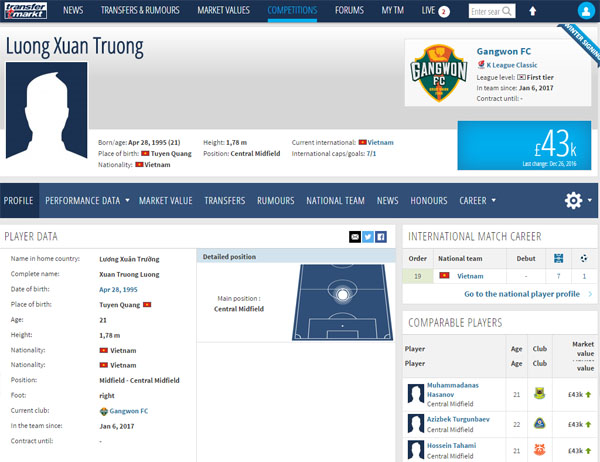Open the My TM menu
This screenshot has height=462, width=600.
click(x=393, y=10)
